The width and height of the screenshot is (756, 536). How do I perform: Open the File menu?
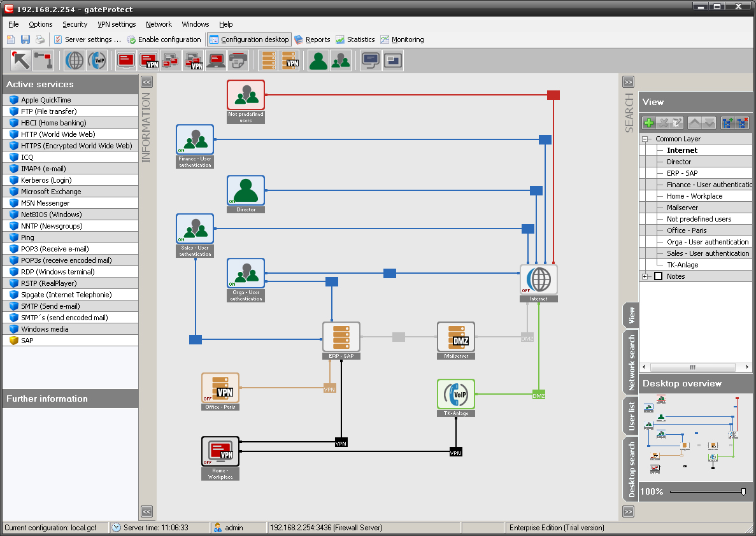[x=13, y=24]
